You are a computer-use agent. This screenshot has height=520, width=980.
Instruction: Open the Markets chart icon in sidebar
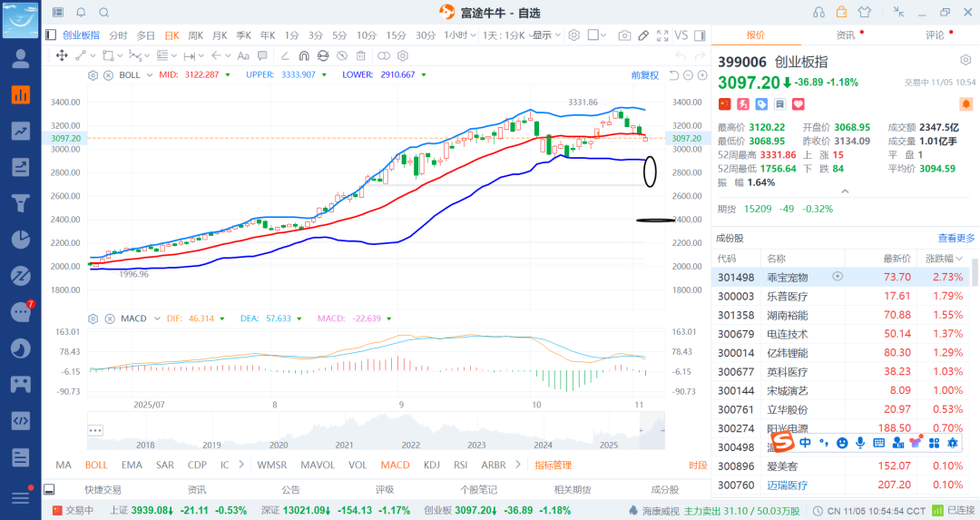click(x=21, y=95)
